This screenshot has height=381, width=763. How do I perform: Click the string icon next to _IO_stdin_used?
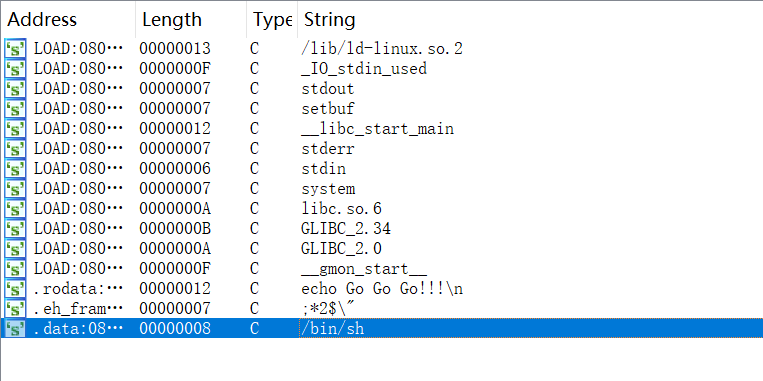click(15, 69)
